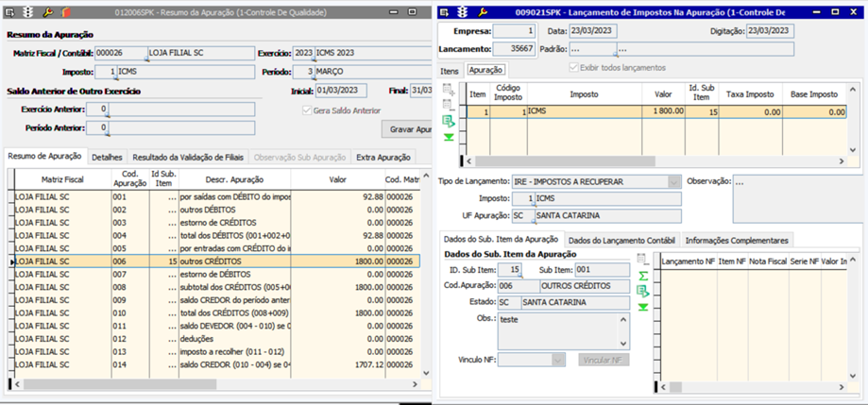
Task: Toggle the Exibir todos lançamentos checkbox
Action: point(573,67)
